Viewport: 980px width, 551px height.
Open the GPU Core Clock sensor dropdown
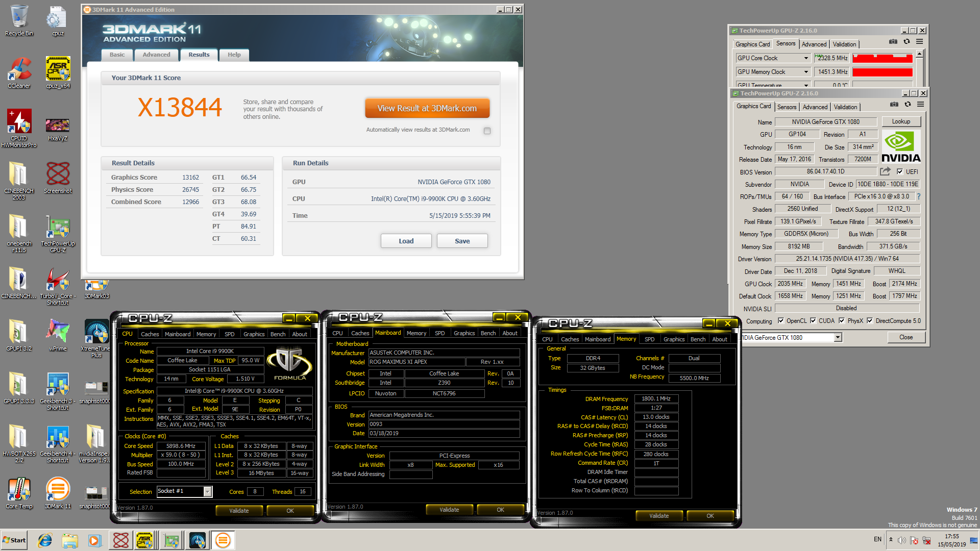[806, 58]
